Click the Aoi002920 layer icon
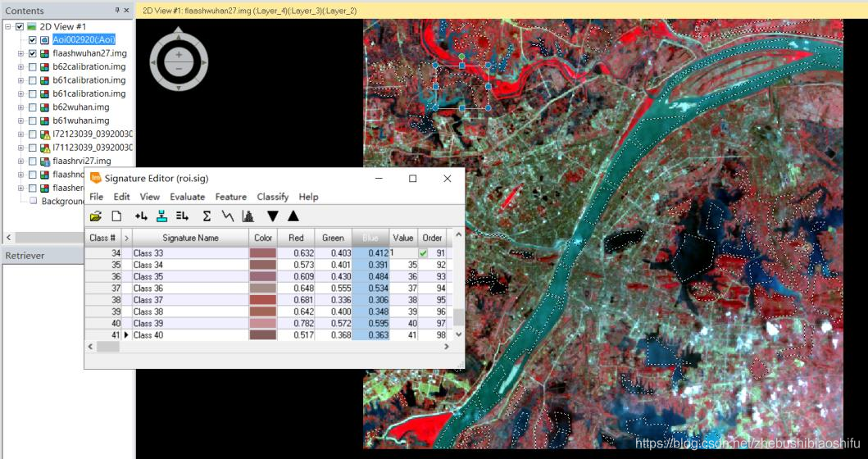 (45, 40)
